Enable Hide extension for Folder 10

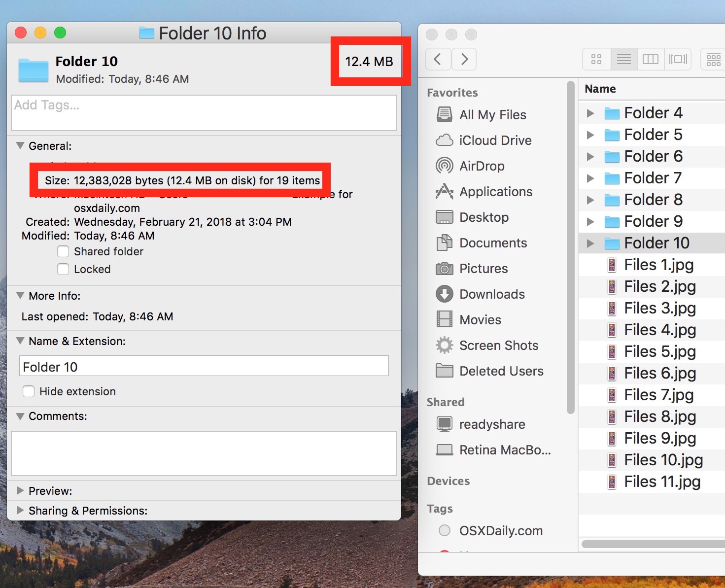[28, 391]
